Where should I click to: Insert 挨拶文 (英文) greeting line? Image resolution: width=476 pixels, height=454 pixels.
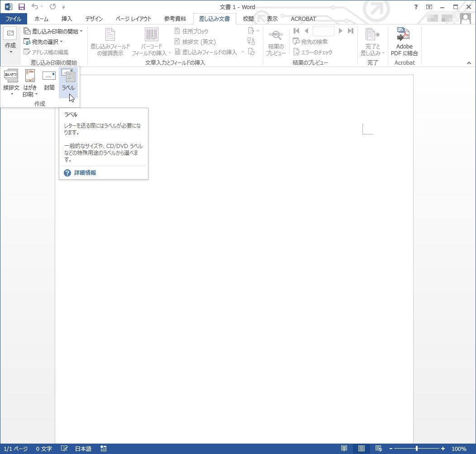(x=195, y=42)
